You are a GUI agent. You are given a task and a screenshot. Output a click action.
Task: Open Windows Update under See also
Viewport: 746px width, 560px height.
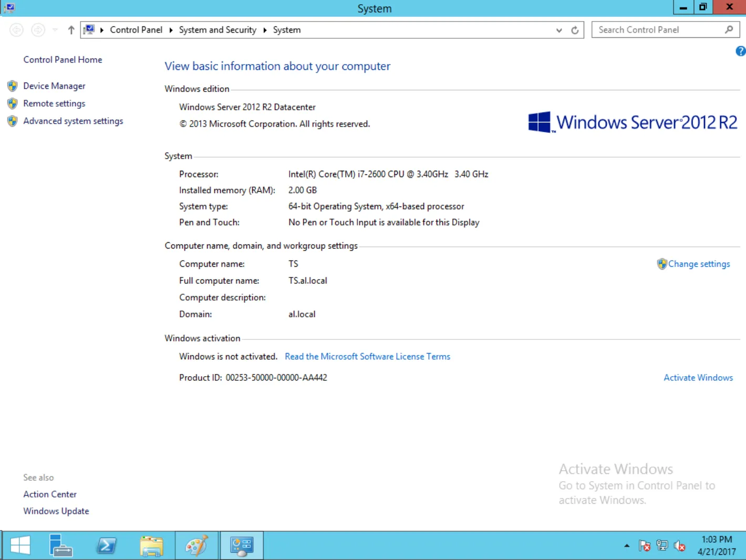click(56, 511)
